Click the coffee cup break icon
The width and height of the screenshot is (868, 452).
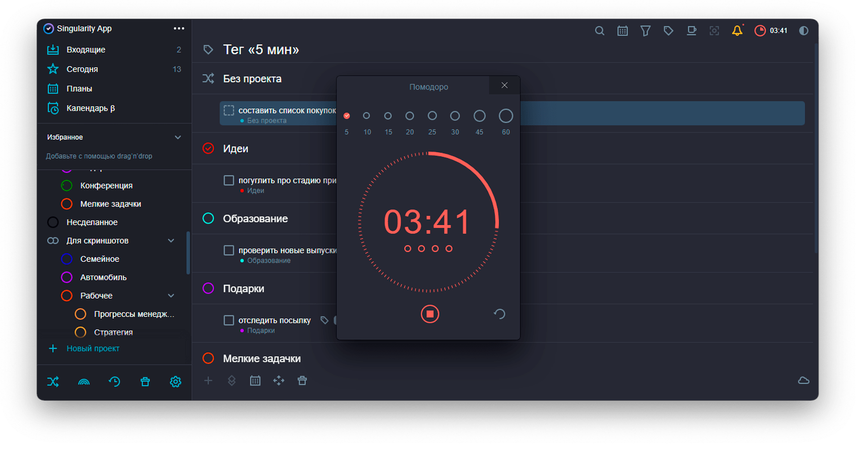[691, 31]
